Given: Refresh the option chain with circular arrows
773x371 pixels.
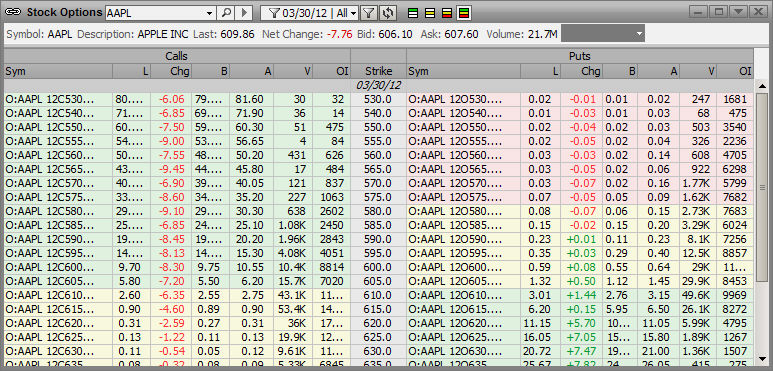Looking at the screenshot, I should coord(387,13).
